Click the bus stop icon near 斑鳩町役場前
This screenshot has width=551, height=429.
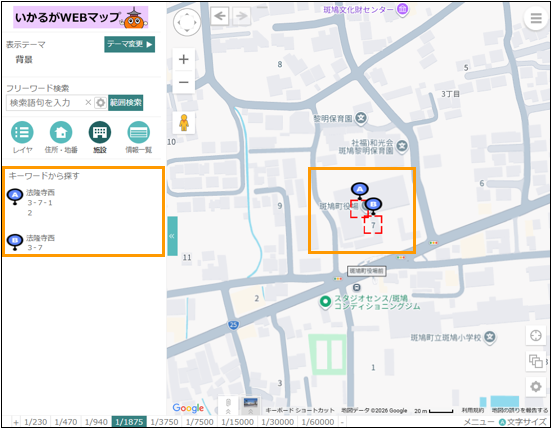(x=357, y=288)
